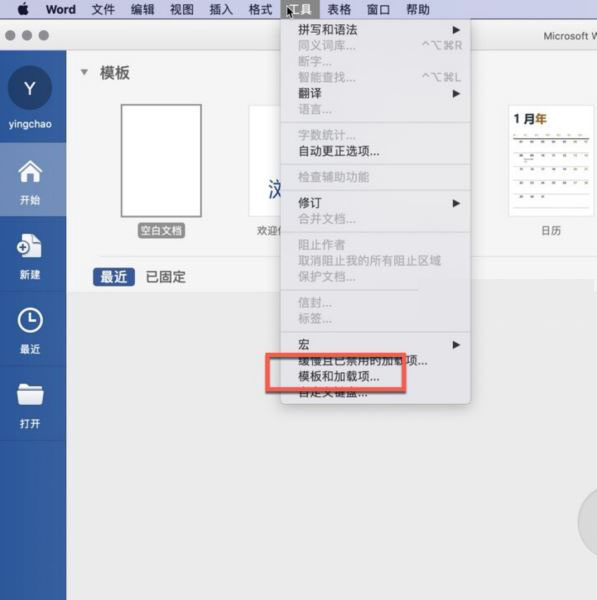Open the 文件 menu
This screenshot has height=600, width=597.
coord(103,9)
